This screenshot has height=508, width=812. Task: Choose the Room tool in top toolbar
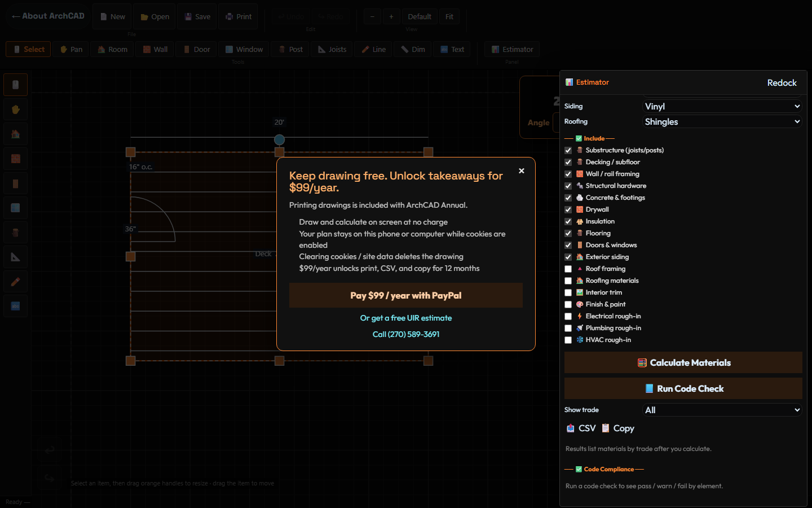(x=112, y=49)
